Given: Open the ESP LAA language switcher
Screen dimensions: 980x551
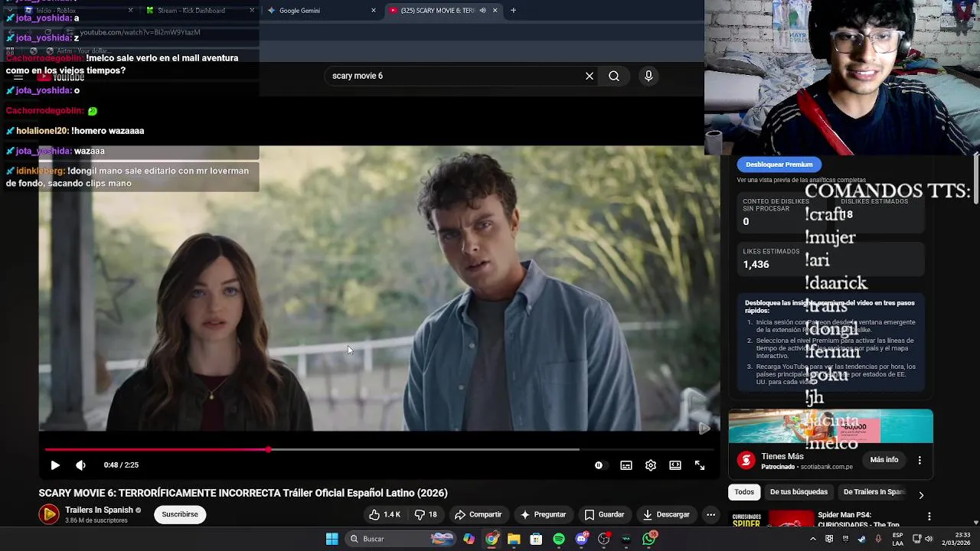Looking at the screenshot, I should point(897,539).
